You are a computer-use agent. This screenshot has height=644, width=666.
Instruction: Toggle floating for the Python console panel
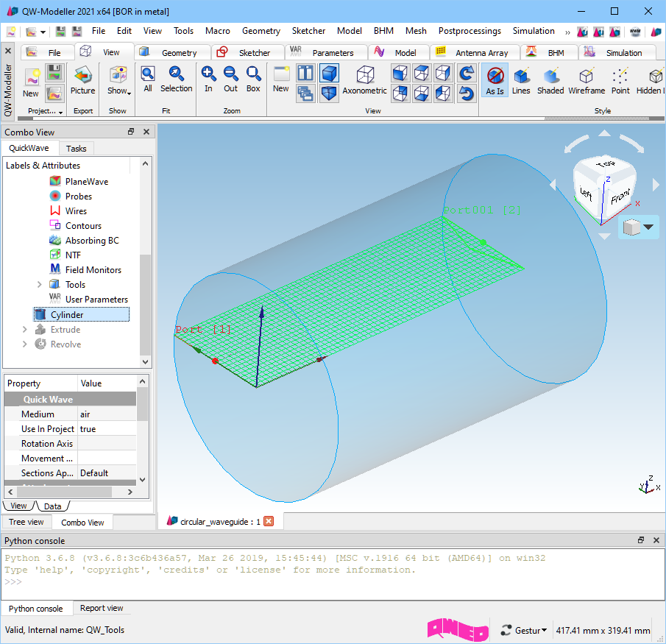coord(641,540)
